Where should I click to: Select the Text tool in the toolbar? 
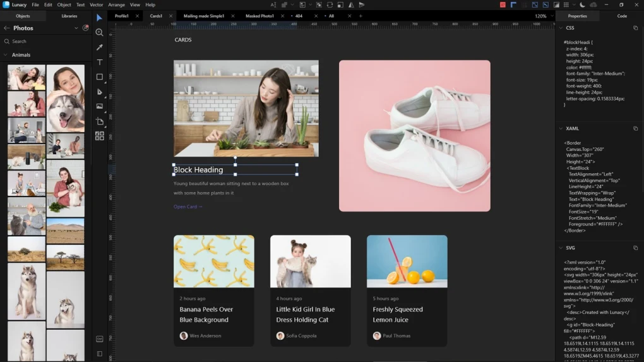pos(99,62)
